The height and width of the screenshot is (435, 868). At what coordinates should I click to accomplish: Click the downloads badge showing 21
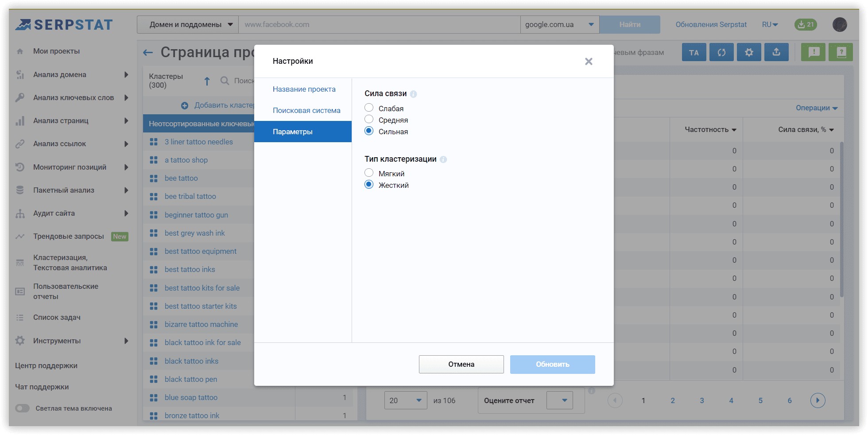pyautogui.click(x=806, y=25)
